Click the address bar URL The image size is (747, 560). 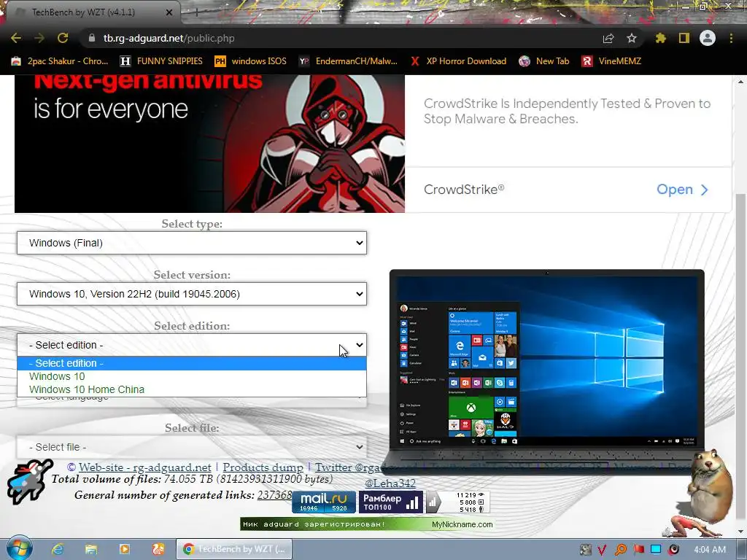[x=169, y=38]
